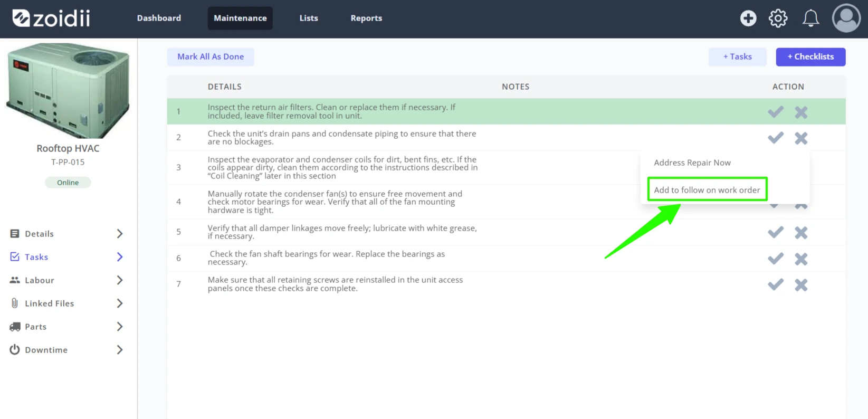Fail task 5 damper linkages

click(x=801, y=232)
